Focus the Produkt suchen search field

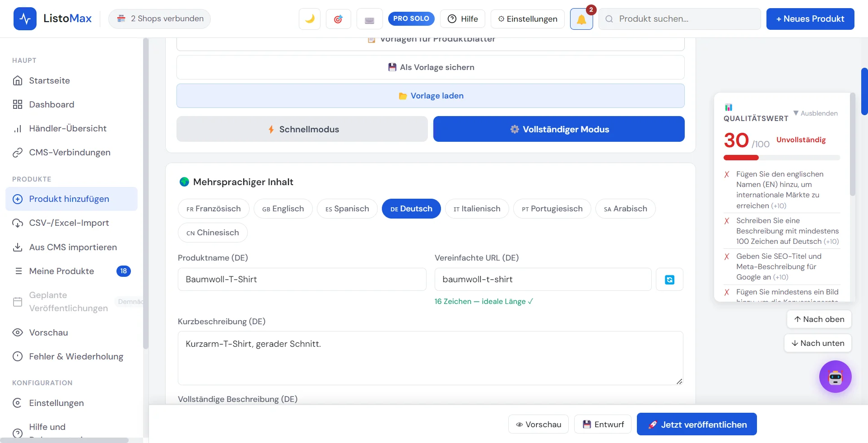(x=680, y=19)
